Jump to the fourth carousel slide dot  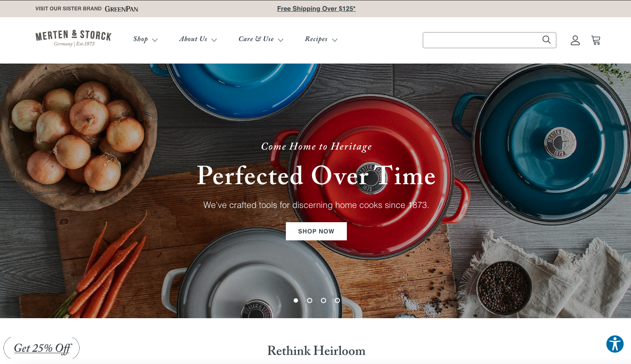tap(337, 300)
